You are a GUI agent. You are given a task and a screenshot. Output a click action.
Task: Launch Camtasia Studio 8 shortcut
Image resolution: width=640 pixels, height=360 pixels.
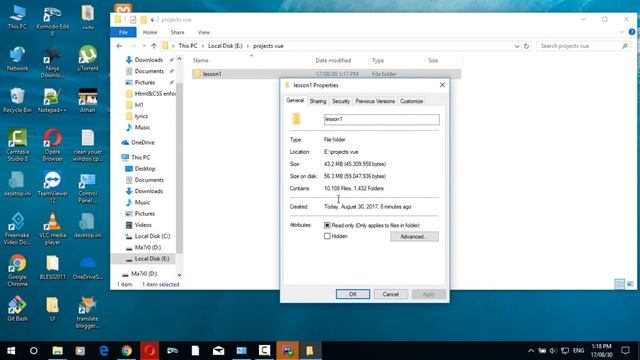(17, 145)
